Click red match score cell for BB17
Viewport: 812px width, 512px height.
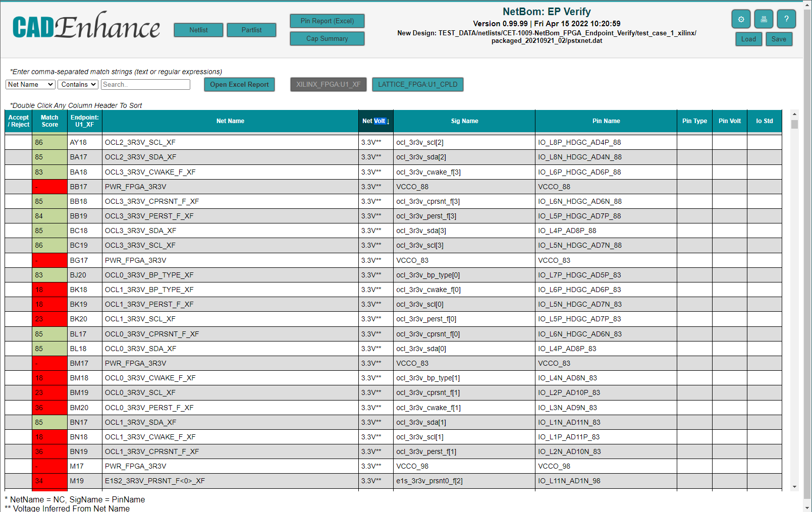click(49, 187)
